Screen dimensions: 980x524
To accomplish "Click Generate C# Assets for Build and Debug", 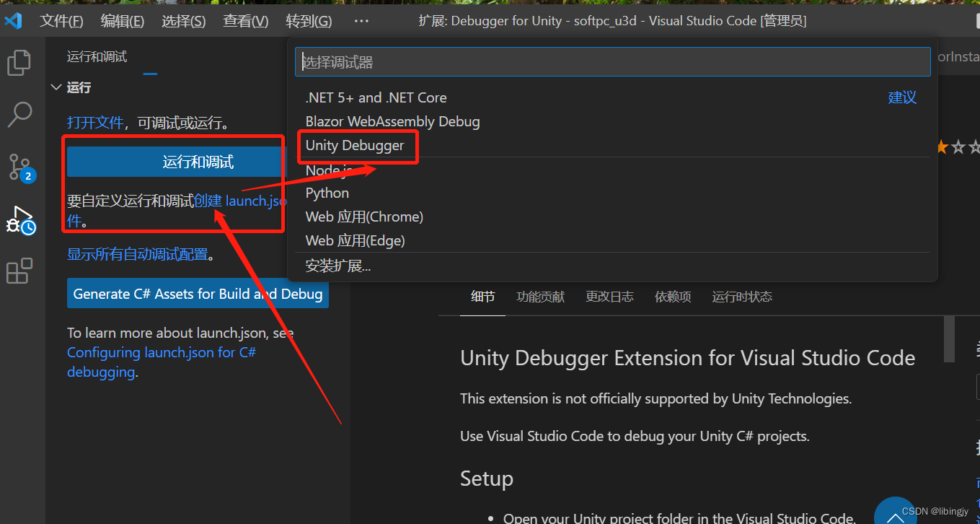I will point(197,293).
